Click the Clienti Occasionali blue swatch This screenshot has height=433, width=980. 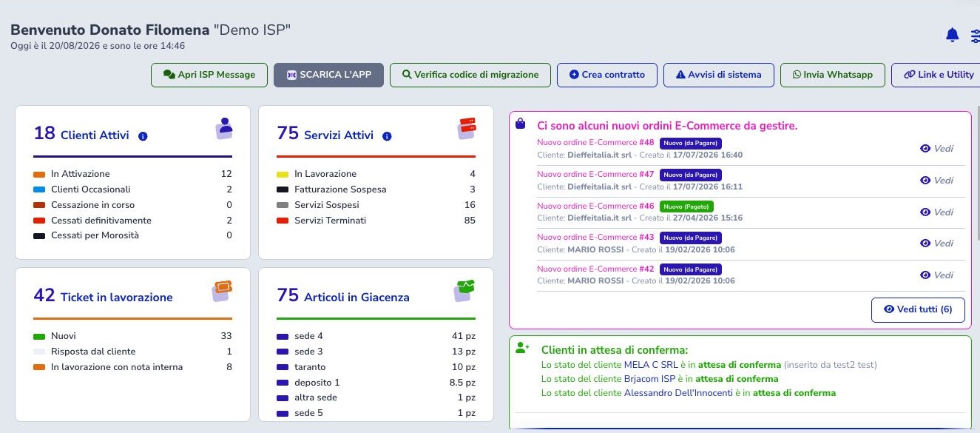pos(40,189)
